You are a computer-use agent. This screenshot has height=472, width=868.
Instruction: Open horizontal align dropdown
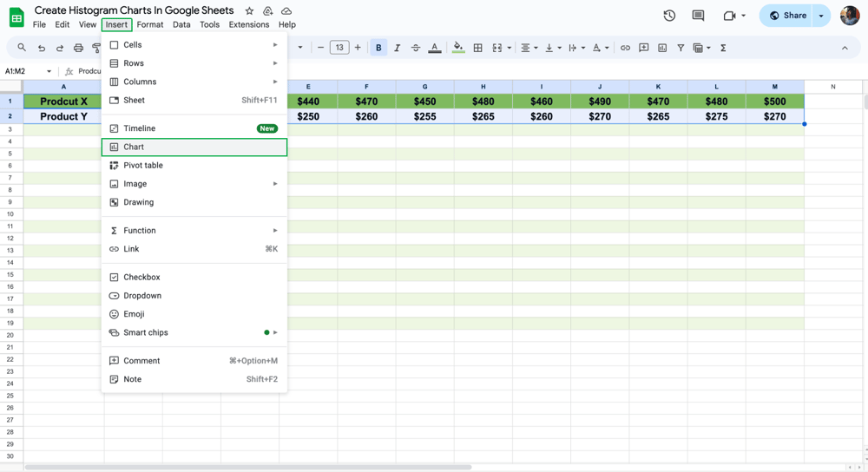click(x=528, y=48)
